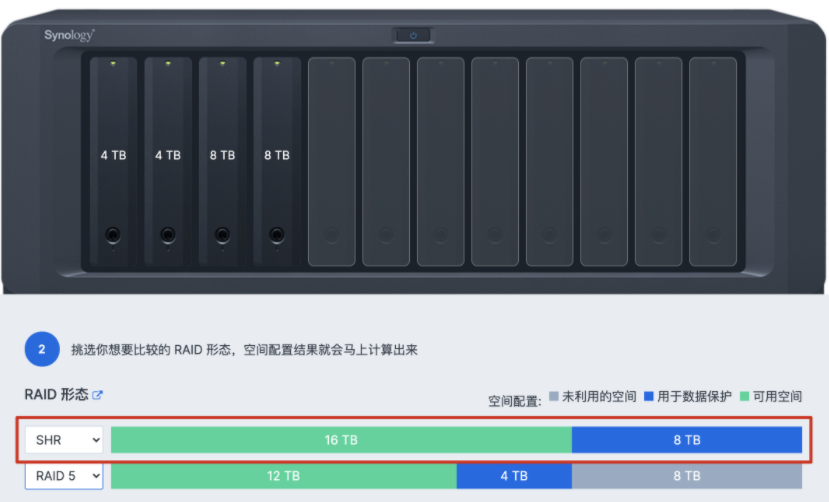Open the external link icon beside RAID 形态
Image resolution: width=829 pixels, height=502 pixels.
tap(98, 395)
